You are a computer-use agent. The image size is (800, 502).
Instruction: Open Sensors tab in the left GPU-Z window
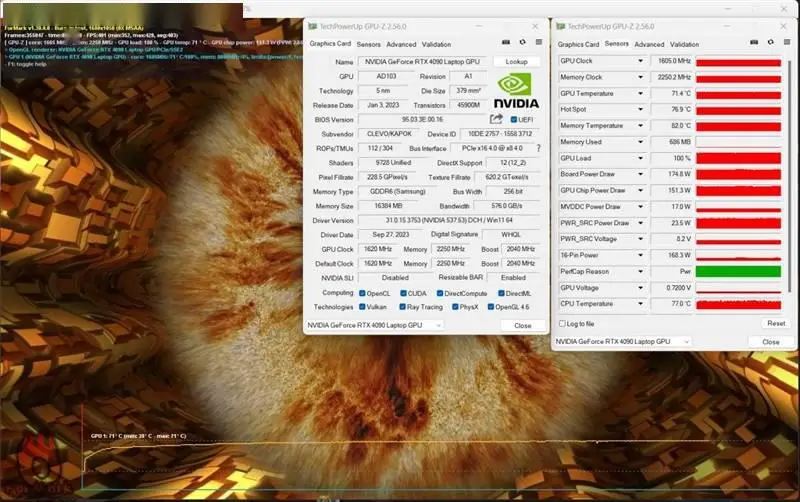click(368, 44)
